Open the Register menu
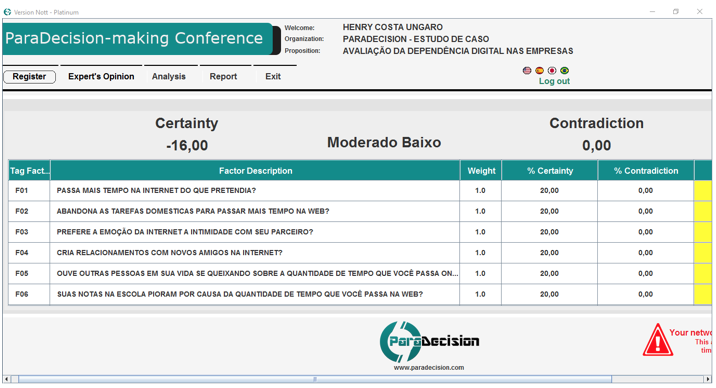Screen dimensions: 716x388 [x=29, y=77]
